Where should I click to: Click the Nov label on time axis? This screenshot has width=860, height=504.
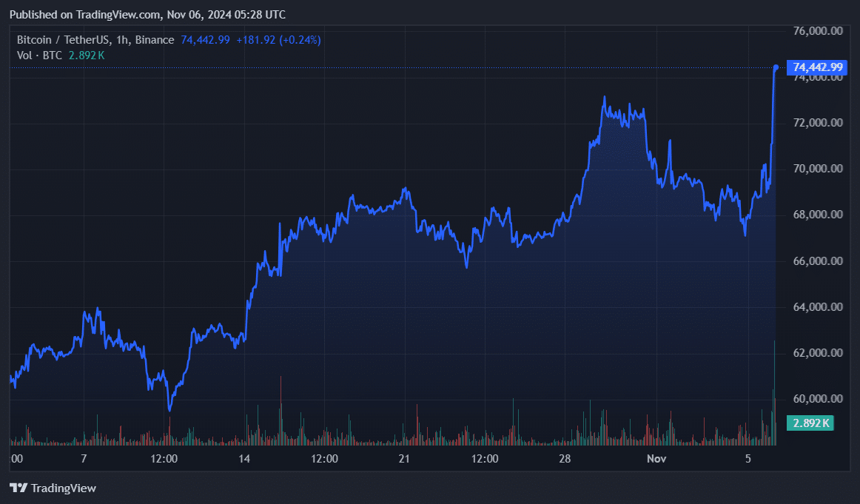(656, 458)
